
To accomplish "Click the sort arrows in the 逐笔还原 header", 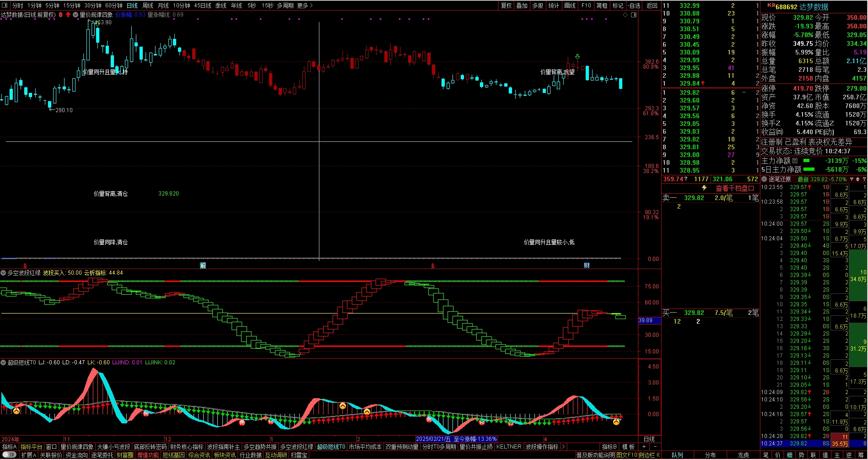I will coord(858,179).
